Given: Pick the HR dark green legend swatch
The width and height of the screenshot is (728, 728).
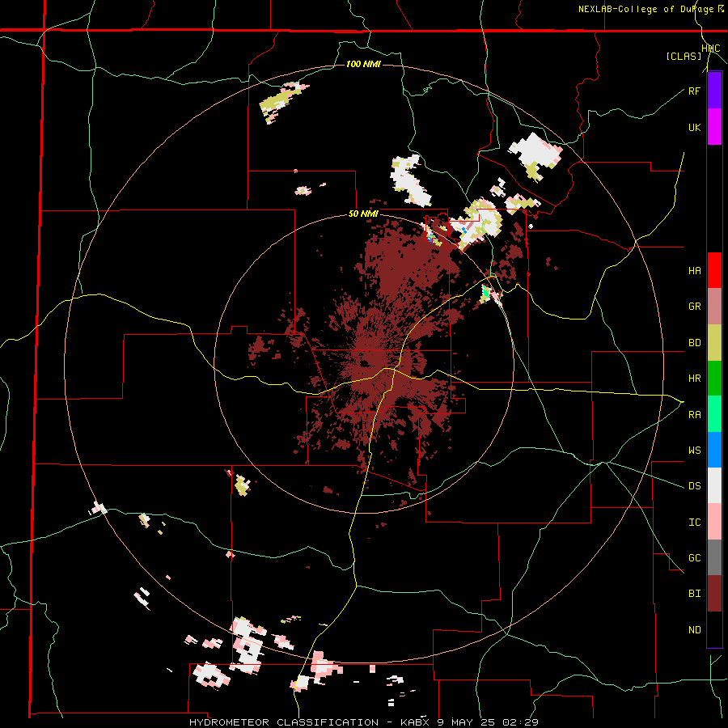Looking at the screenshot, I should click(714, 378).
